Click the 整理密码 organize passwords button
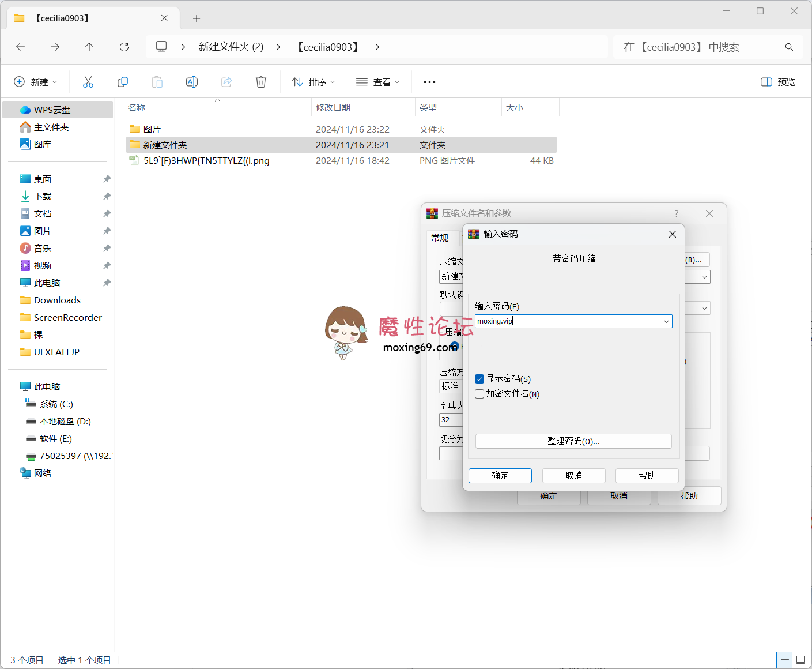Viewport: 812px width, 669px height. (573, 441)
